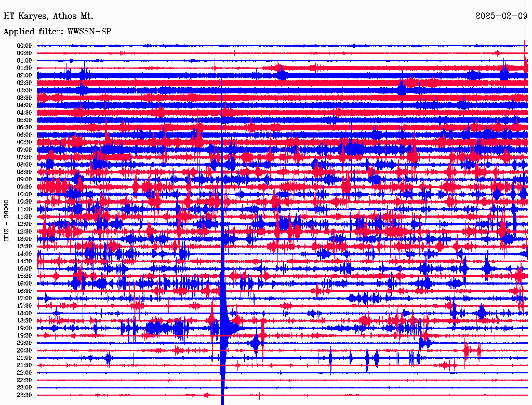
Task: Click the 'Applied filter: WWSSN-SP' label
Action: coord(57,32)
